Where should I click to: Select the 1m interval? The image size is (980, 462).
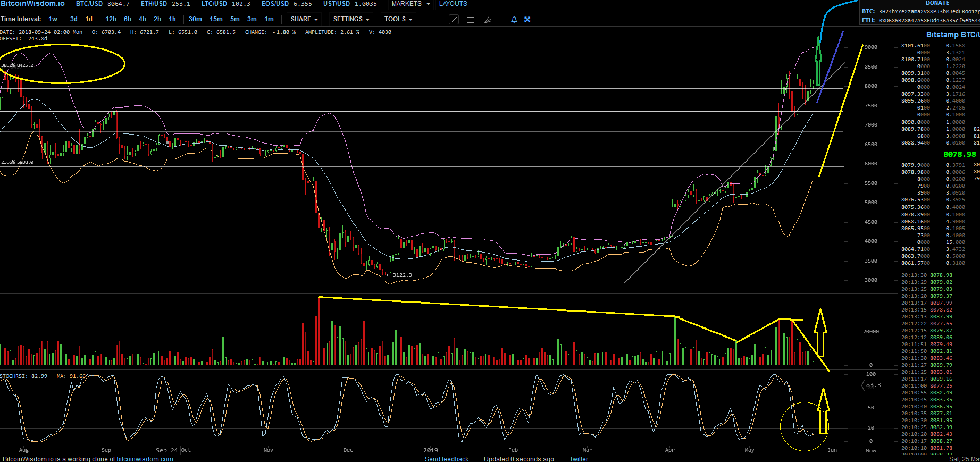coord(269,19)
